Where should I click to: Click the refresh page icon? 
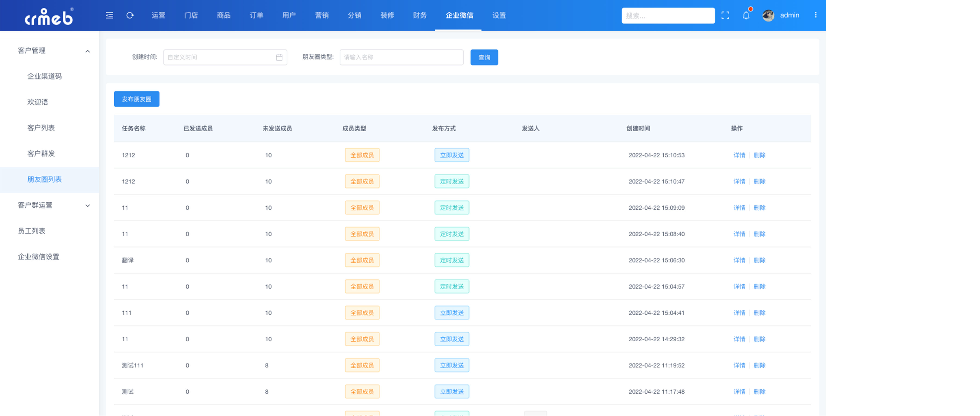pos(130,15)
